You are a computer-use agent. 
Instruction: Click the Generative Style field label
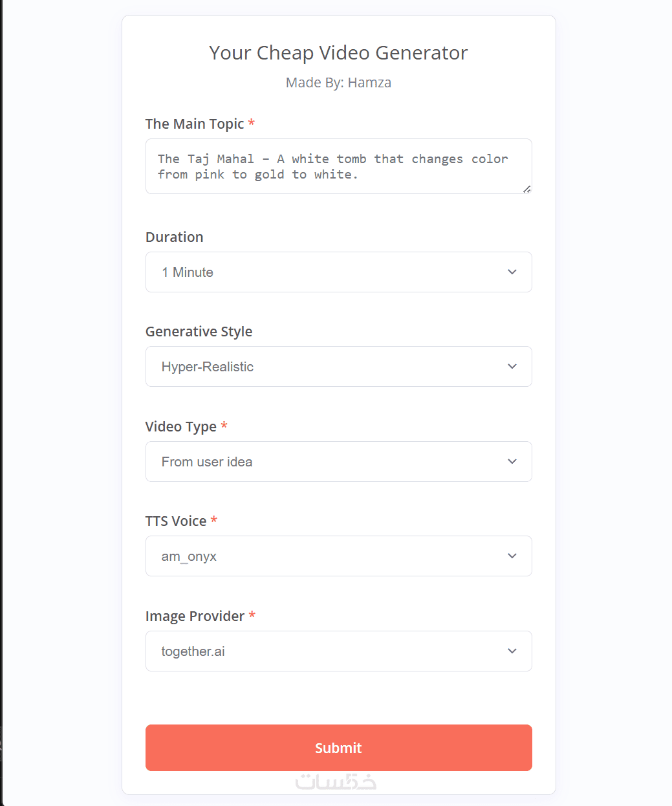pyautogui.click(x=199, y=332)
